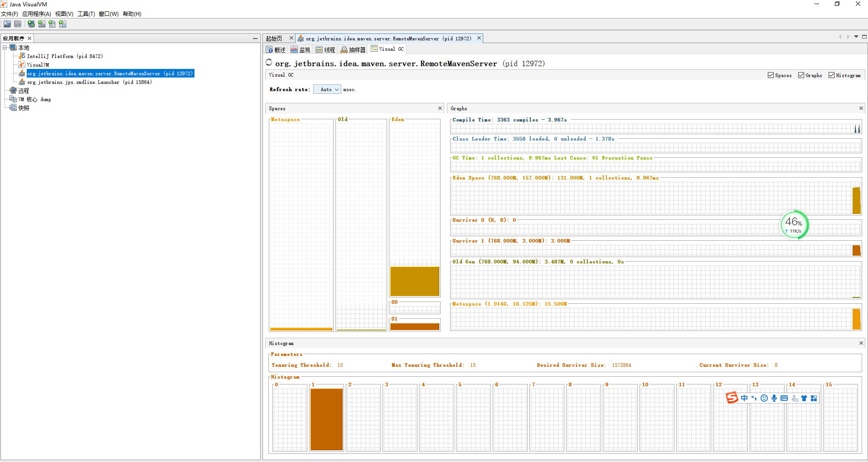Open Sogou emoji smiley panel

[764, 398]
